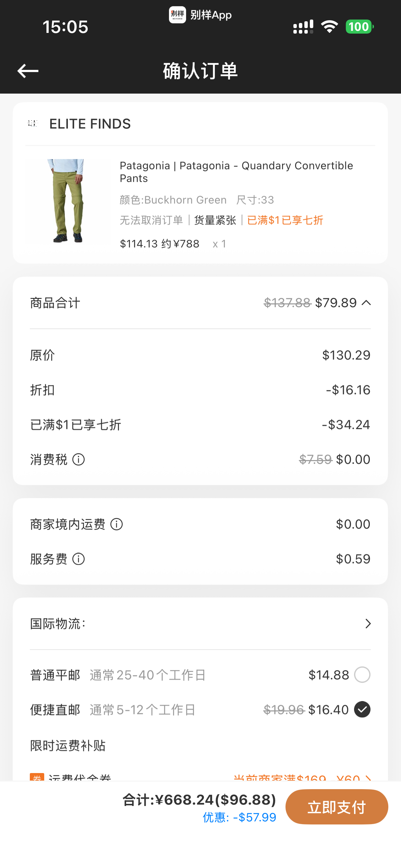Tap the ELITE FINDS store logo icon
401x868 pixels.
tap(32, 123)
